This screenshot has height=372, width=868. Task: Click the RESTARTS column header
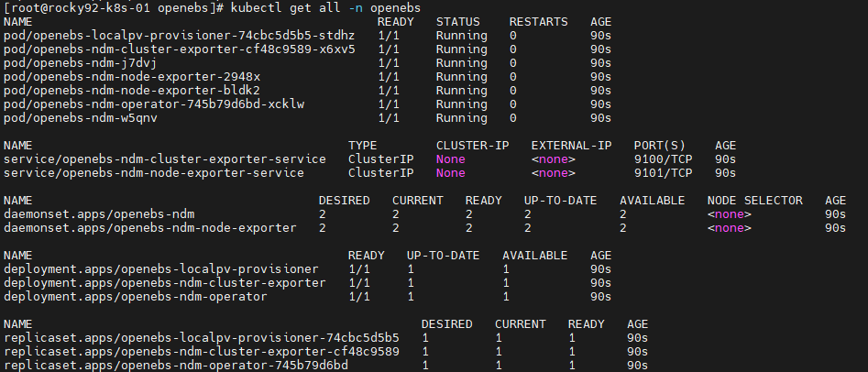click(x=539, y=22)
